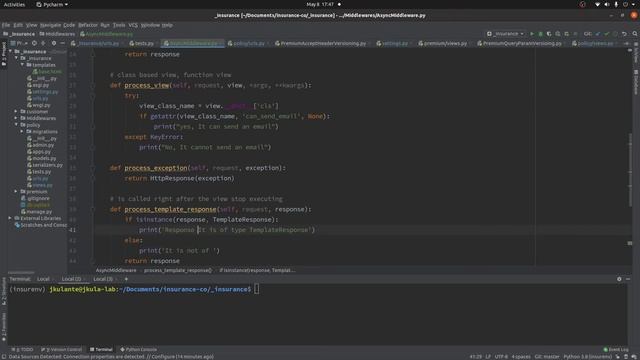Expand the migrations folder
The width and height of the screenshot is (640, 360).
pyautogui.click(x=22, y=131)
